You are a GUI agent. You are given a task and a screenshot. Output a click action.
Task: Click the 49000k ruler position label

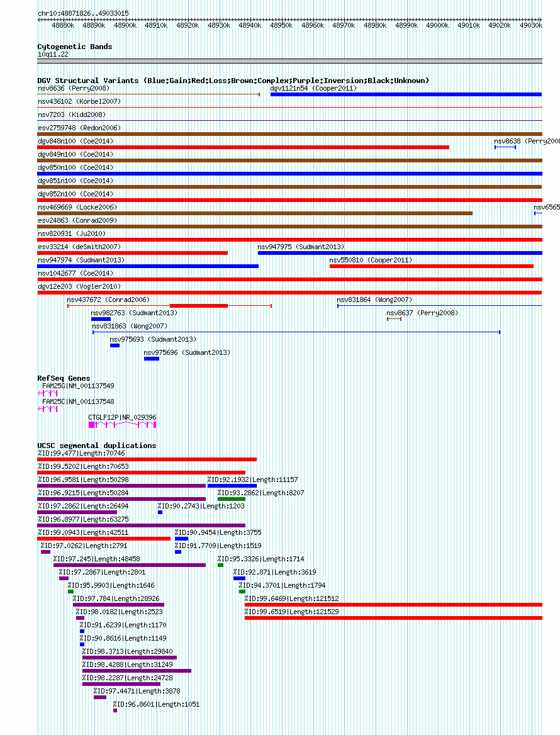pyautogui.click(x=437, y=25)
